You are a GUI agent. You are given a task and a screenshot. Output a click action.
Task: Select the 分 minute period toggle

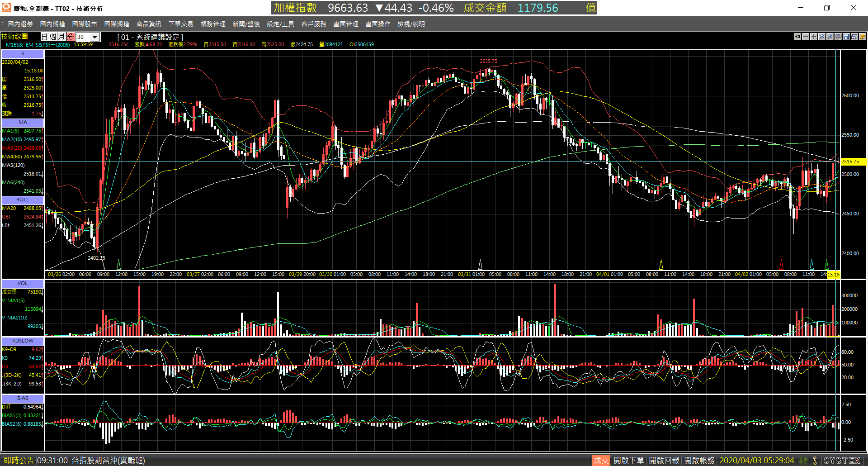pyautogui.click(x=71, y=37)
